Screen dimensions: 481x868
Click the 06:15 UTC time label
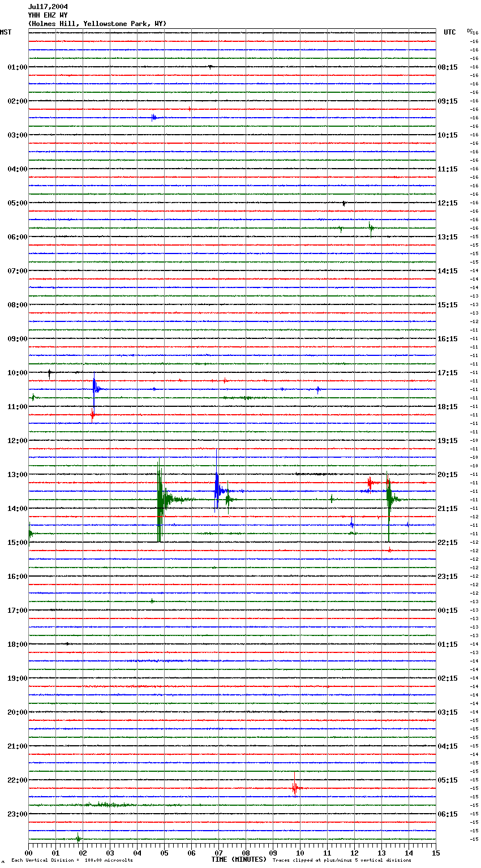pyautogui.click(x=448, y=814)
